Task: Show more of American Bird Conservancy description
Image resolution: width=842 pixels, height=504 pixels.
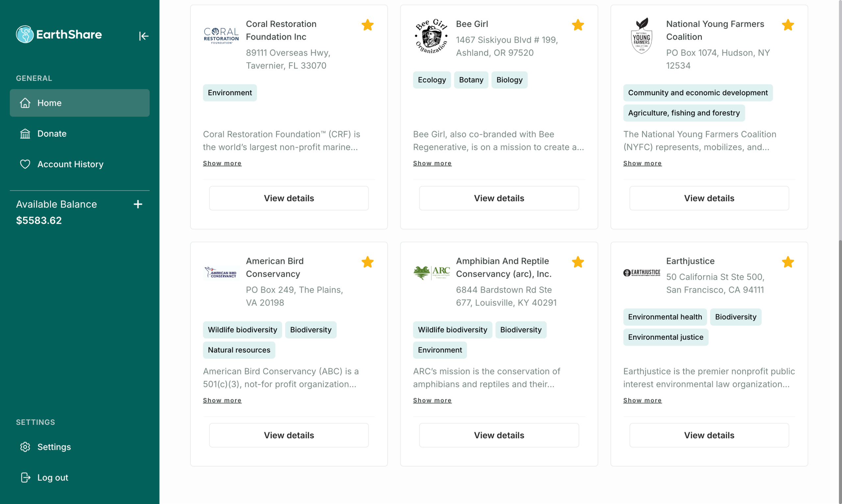Action: pos(222,401)
